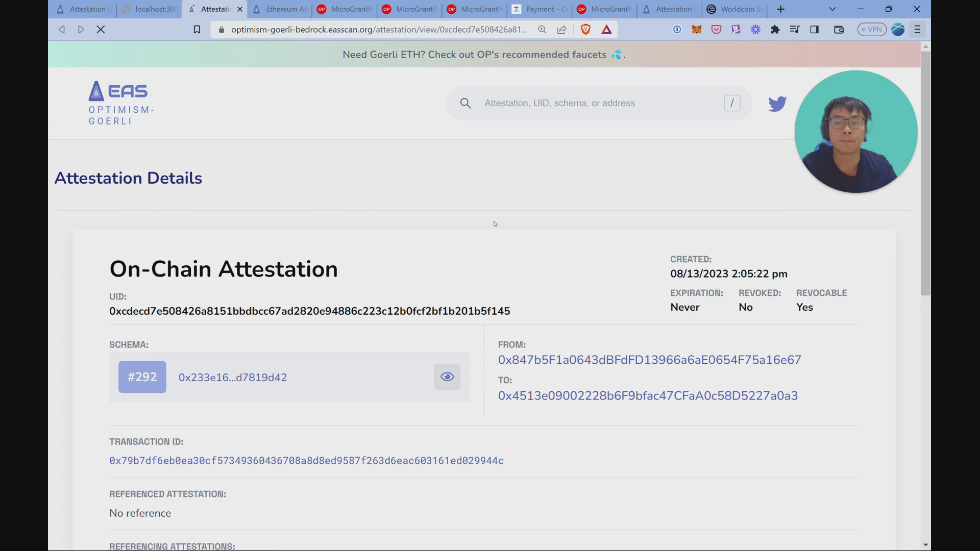The width and height of the screenshot is (980, 551).
Task: Bookmark this page with the bookmark icon
Action: point(197,30)
